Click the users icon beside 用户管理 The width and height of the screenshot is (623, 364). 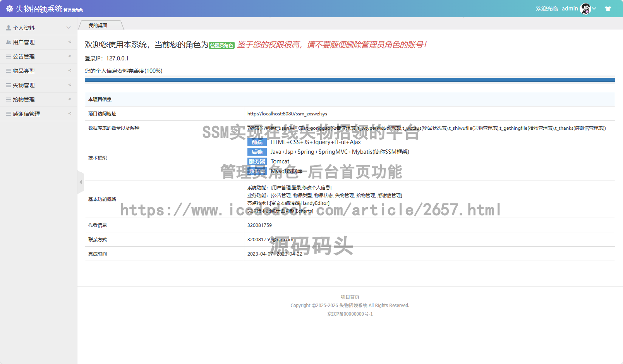coord(9,42)
